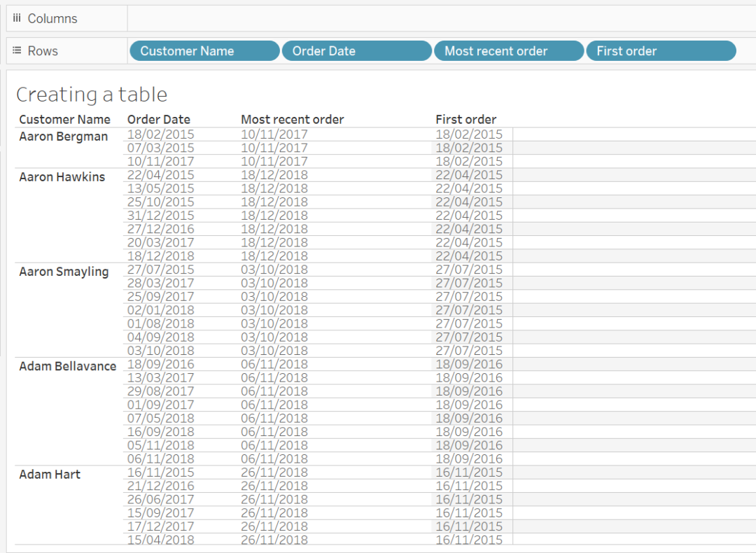Click the Rows shelf list icon
756x553 pixels.
coord(17,50)
